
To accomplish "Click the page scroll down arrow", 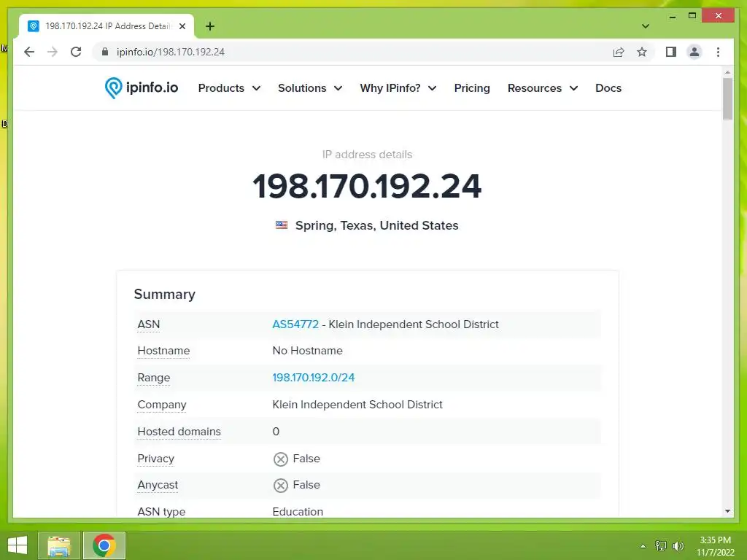I will (727, 511).
